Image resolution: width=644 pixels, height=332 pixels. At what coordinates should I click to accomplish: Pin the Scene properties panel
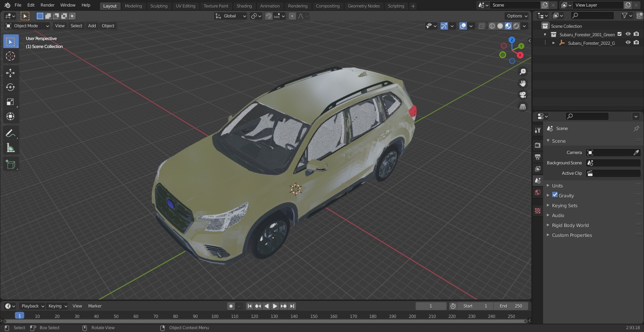tap(636, 129)
